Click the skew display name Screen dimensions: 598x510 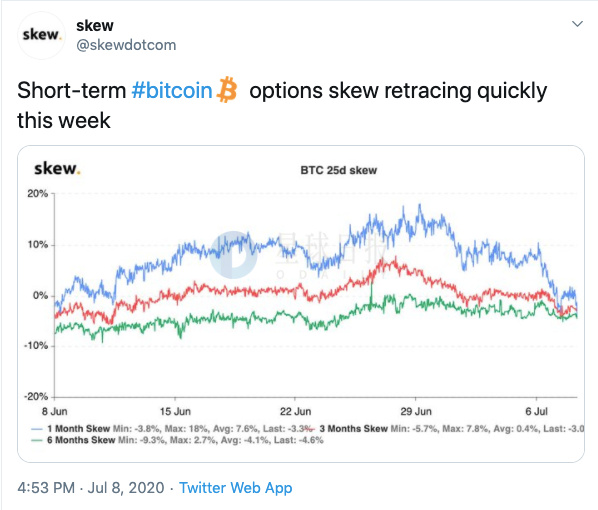[95, 26]
